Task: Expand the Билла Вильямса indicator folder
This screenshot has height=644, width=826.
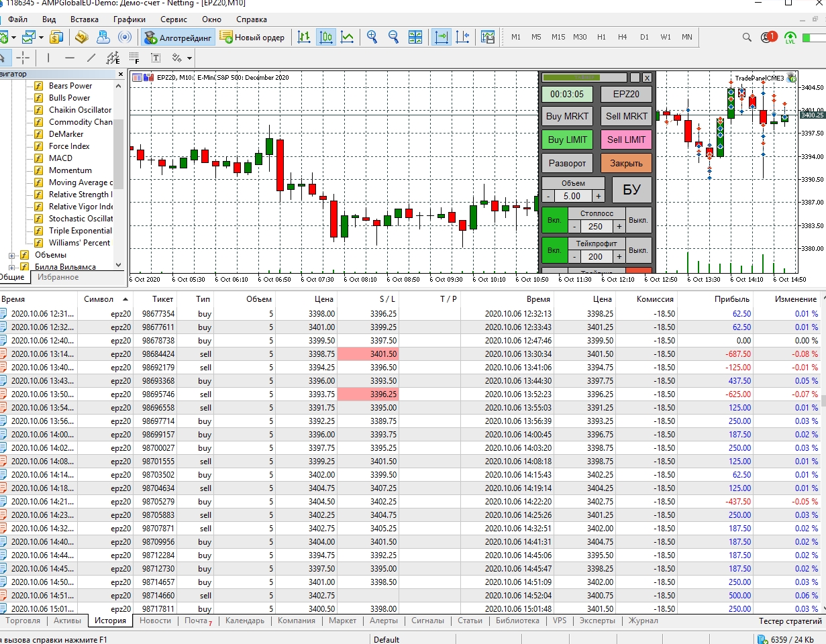Action: 11,267
